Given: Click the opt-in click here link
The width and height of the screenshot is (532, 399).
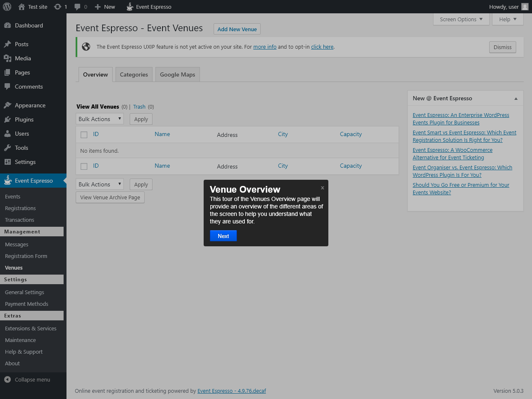Looking at the screenshot, I should click(322, 47).
